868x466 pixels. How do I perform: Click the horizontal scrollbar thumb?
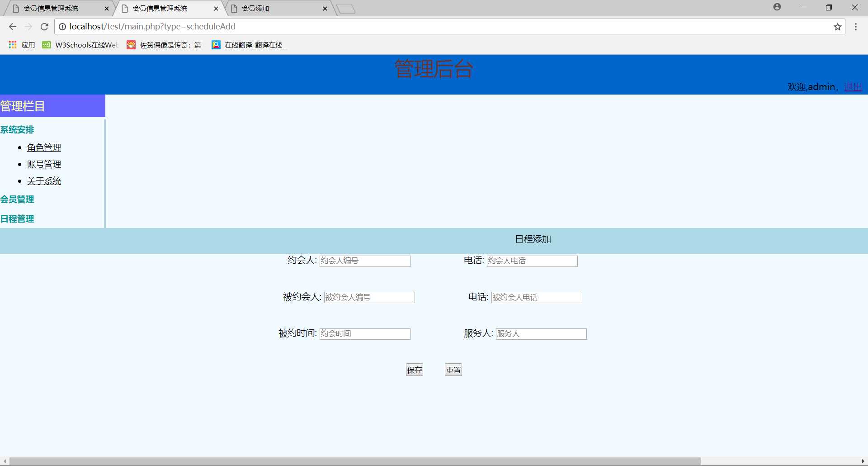[x=355, y=461]
